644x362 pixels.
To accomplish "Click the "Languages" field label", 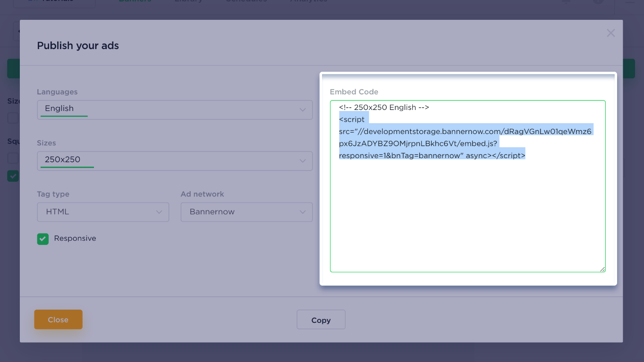I will (x=57, y=92).
